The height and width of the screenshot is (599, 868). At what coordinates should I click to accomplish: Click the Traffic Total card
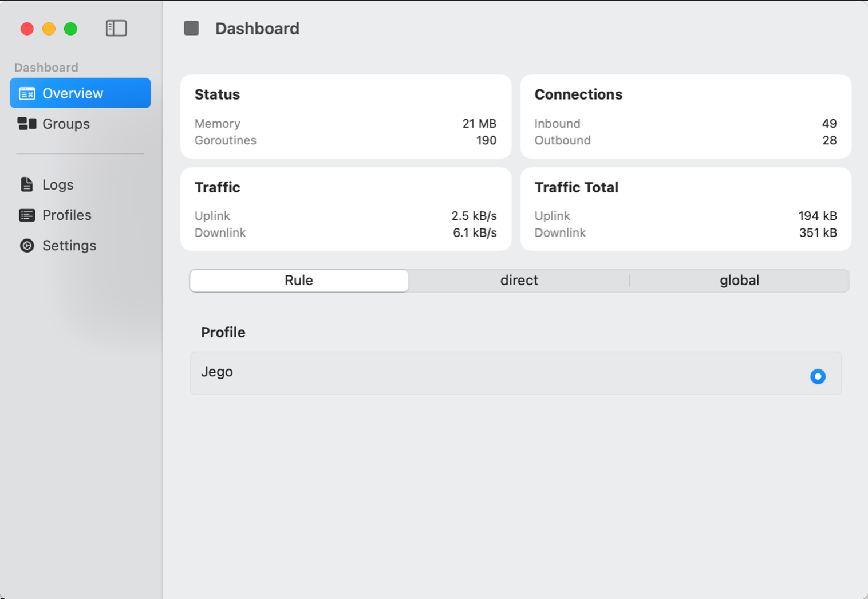point(685,209)
